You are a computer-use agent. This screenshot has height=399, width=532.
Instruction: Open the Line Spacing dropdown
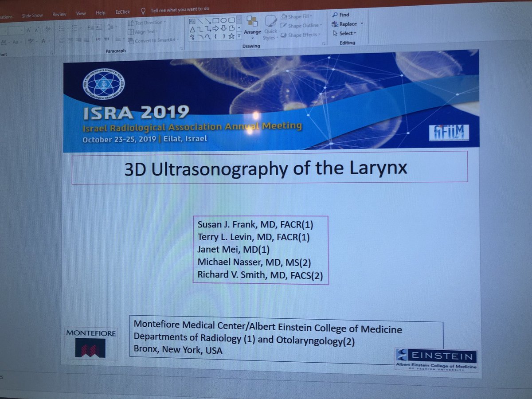tap(112, 27)
